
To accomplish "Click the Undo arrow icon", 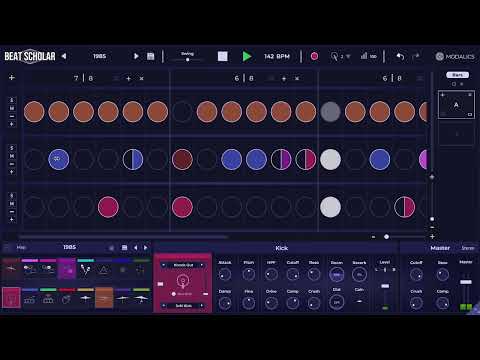I will pyautogui.click(x=400, y=56).
